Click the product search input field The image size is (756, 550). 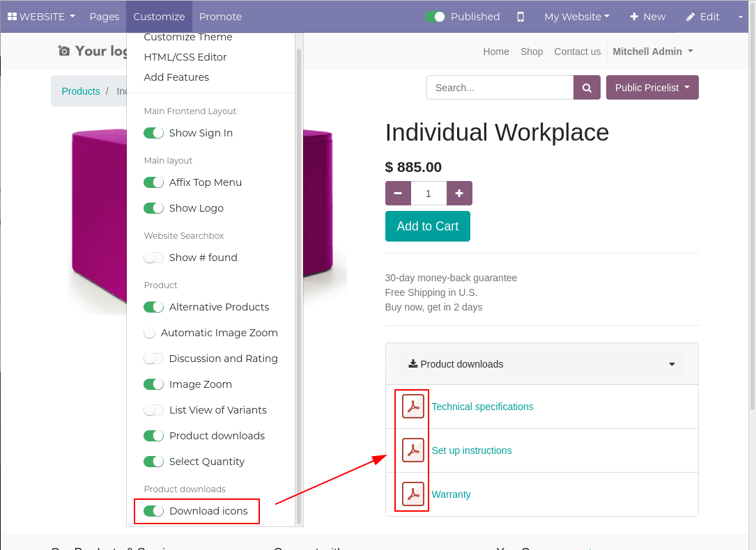click(500, 88)
